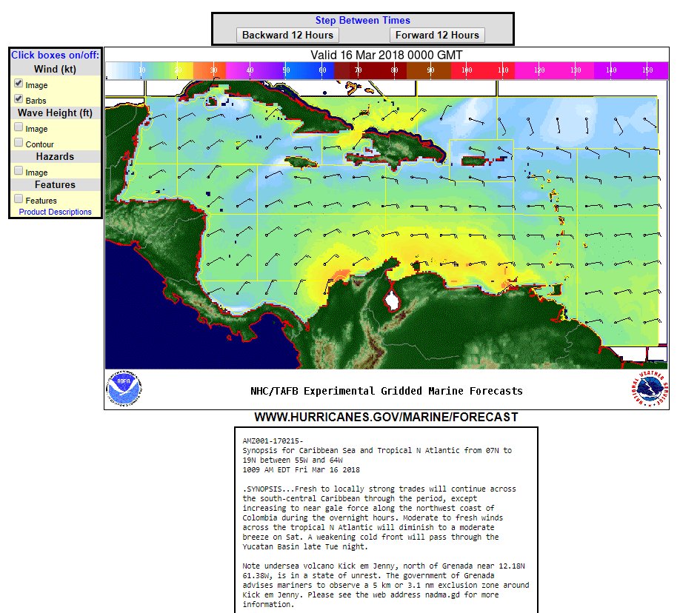Image resolution: width=700 pixels, height=613 pixels.
Task: Click the Backward 12 Hours button
Action: [x=287, y=36]
